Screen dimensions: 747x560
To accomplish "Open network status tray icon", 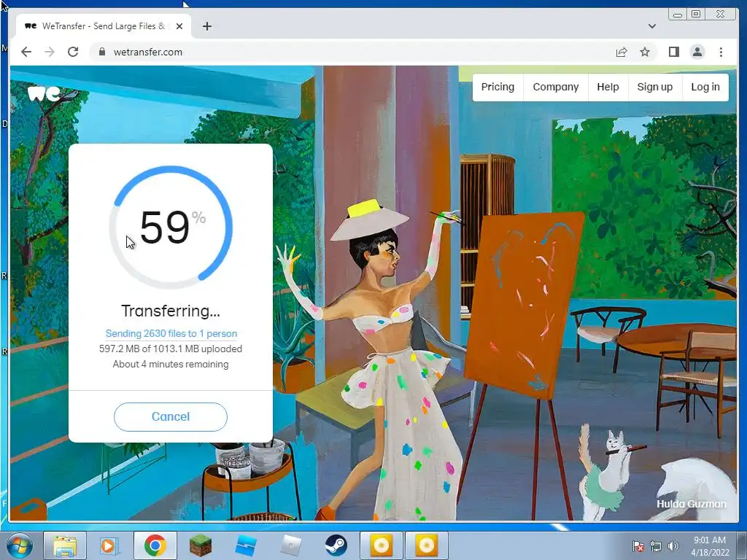I will [x=656, y=546].
